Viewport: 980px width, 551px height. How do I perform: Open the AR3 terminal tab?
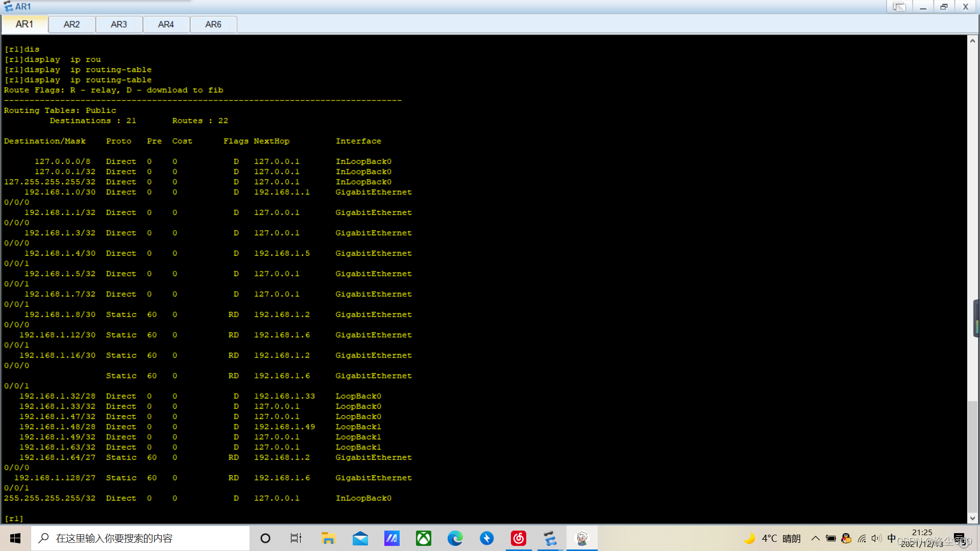coord(118,24)
